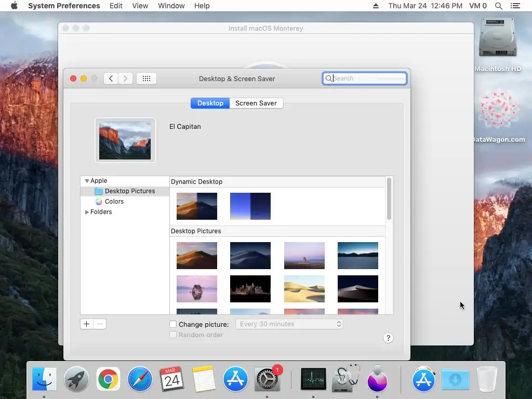The width and height of the screenshot is (532, 399).
Task: Enable the Change picture checkbox
Action: (173, 324)
